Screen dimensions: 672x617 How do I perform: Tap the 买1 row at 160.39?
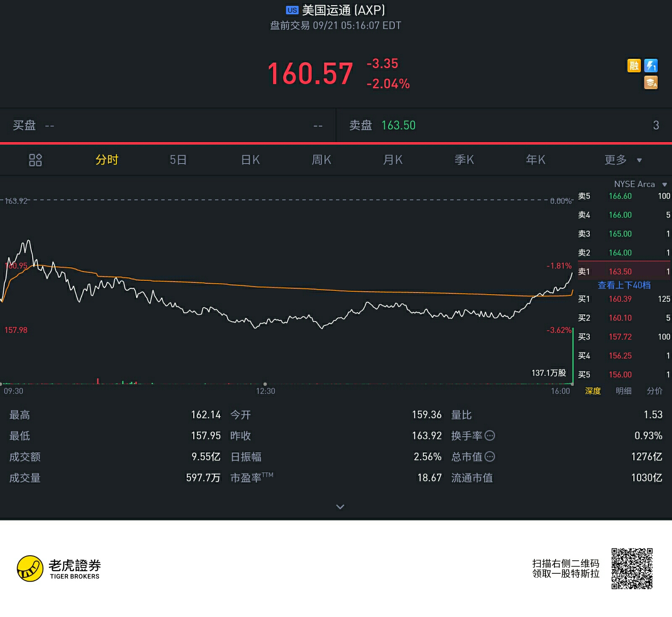pyautogui.click(x=624, y=299)
